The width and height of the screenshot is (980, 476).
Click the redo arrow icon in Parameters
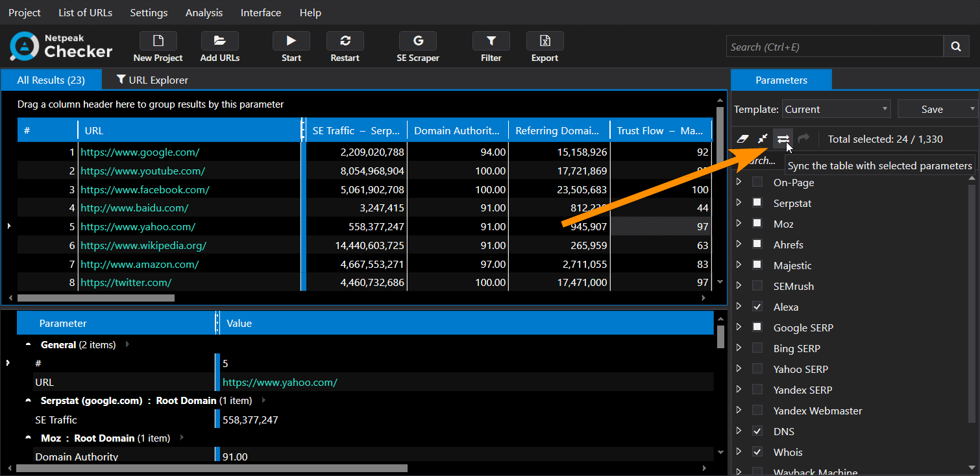click(x=803, y=139)
